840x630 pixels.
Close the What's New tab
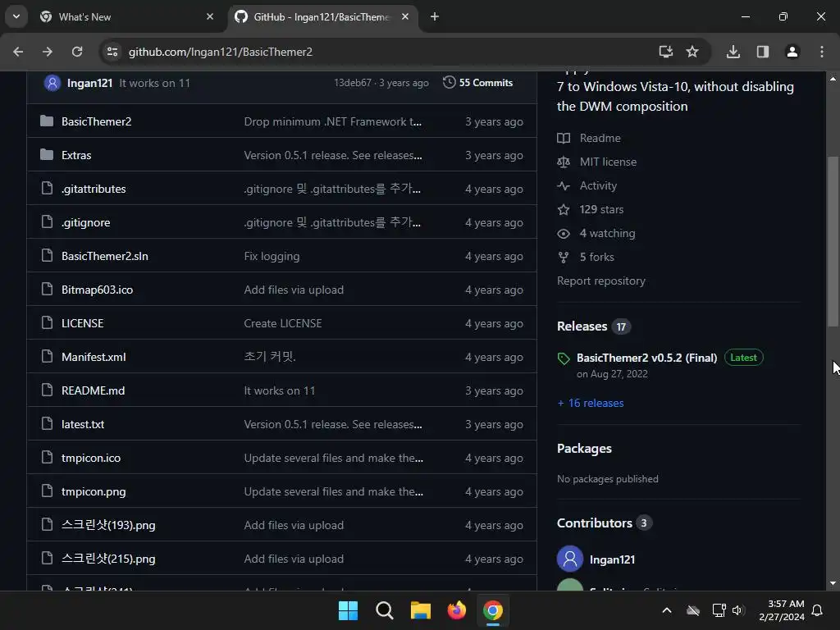click(x=210, y=16)
